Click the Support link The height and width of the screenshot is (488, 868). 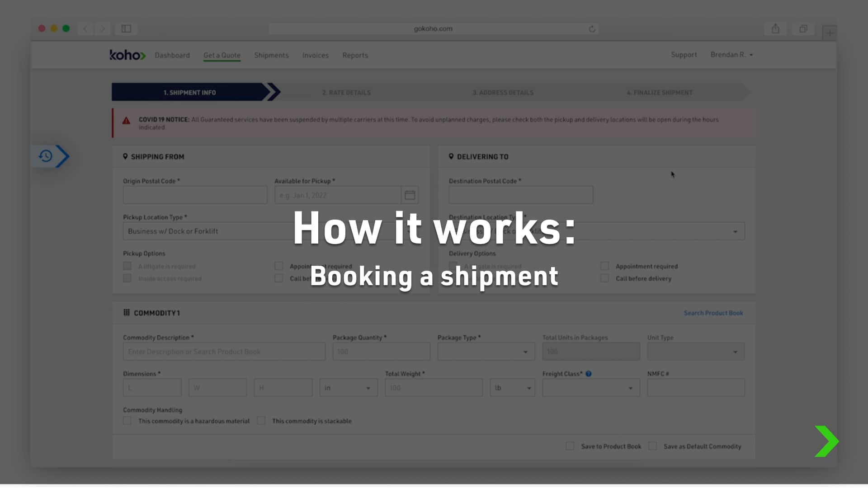click(x=684, y=55)
